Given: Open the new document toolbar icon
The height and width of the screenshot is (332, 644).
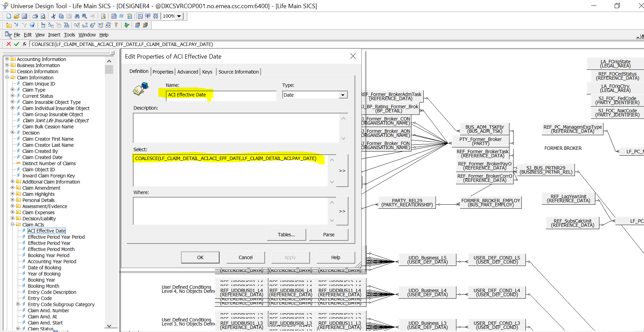Looking at the screenshot, I should click(x=9, y=16).
